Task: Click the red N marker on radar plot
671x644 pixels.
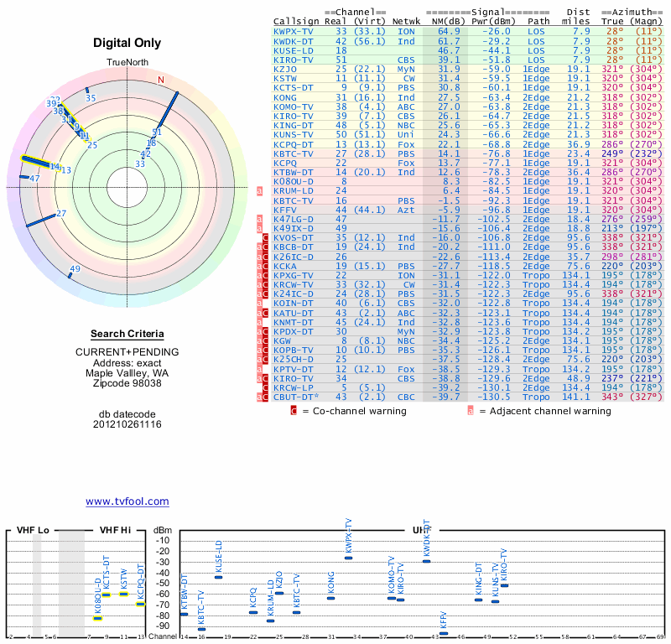Action: coord(161,80)
